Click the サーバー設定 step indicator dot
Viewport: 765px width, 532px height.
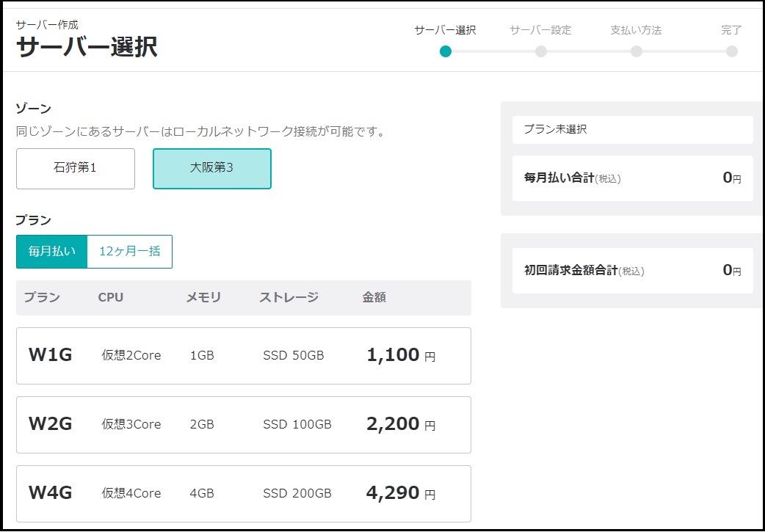540,51
